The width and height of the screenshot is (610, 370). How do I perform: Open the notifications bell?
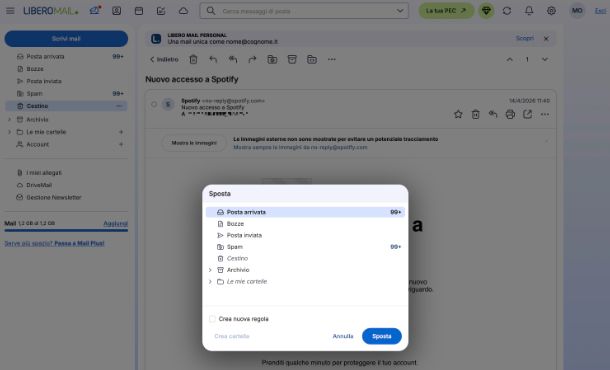click(x=529, y=11)
